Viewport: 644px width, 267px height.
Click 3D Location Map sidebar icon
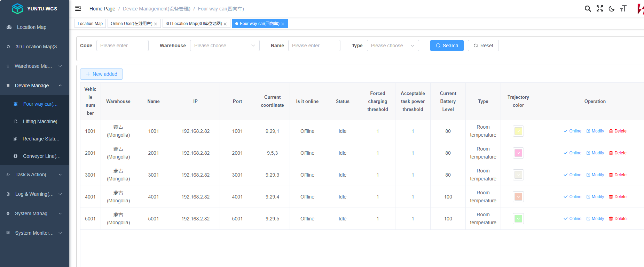tap(8, 47)
